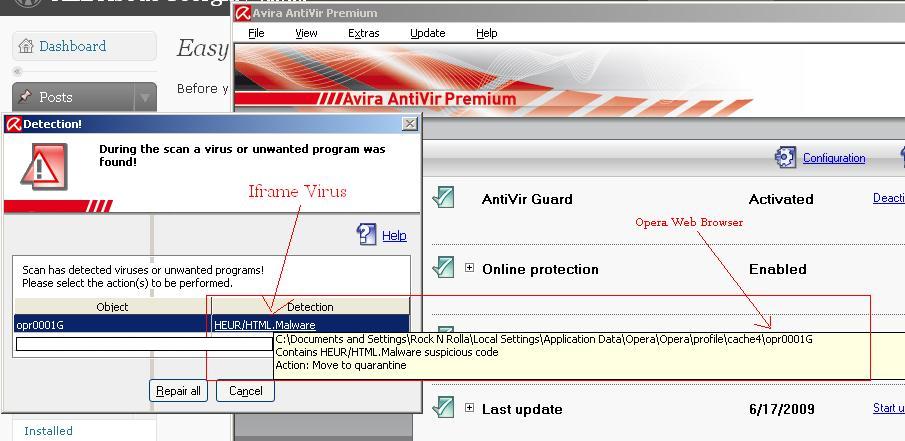Viewport: 905px width, 441px height.
Task: Open the Update menu in Avira
Action: coord(428,33)
